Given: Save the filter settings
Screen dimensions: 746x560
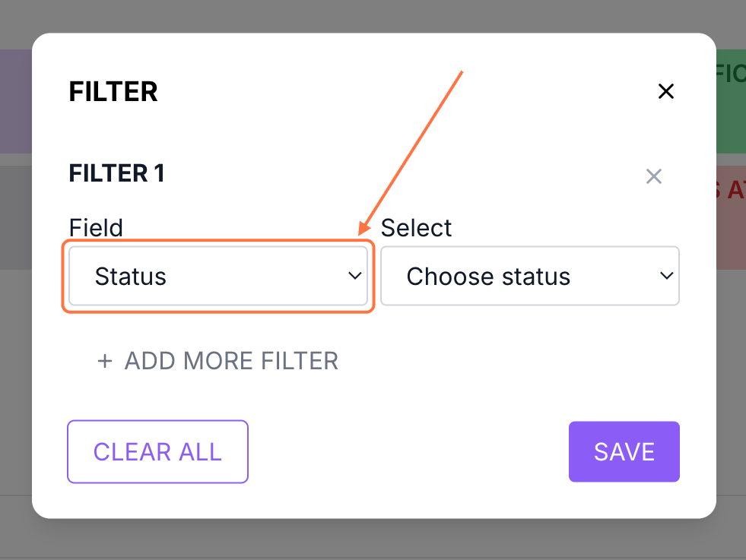Looking at the screenshot, I should coord(624,451).
